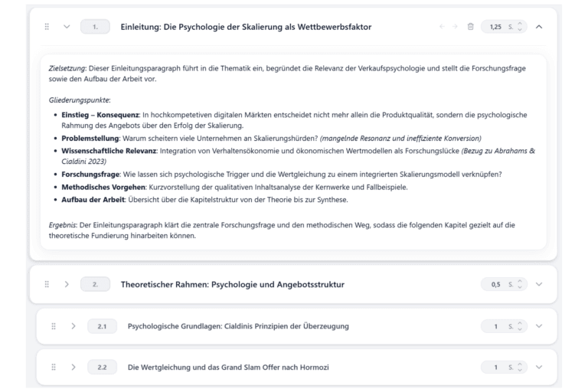Grab the drag handle of section 2.1
Viewport: 588px width, 392px height.
coord(54,326)
